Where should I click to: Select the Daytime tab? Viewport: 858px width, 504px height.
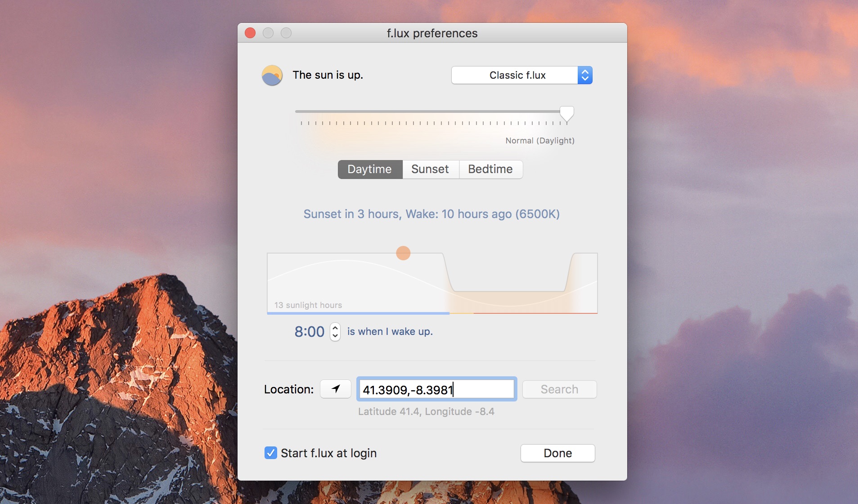tap(370, 169)
